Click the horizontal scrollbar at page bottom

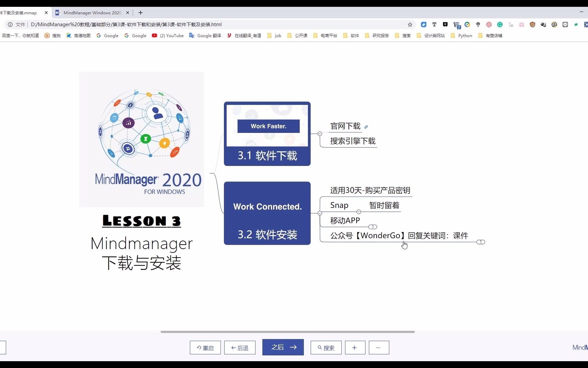pos(287,332)
